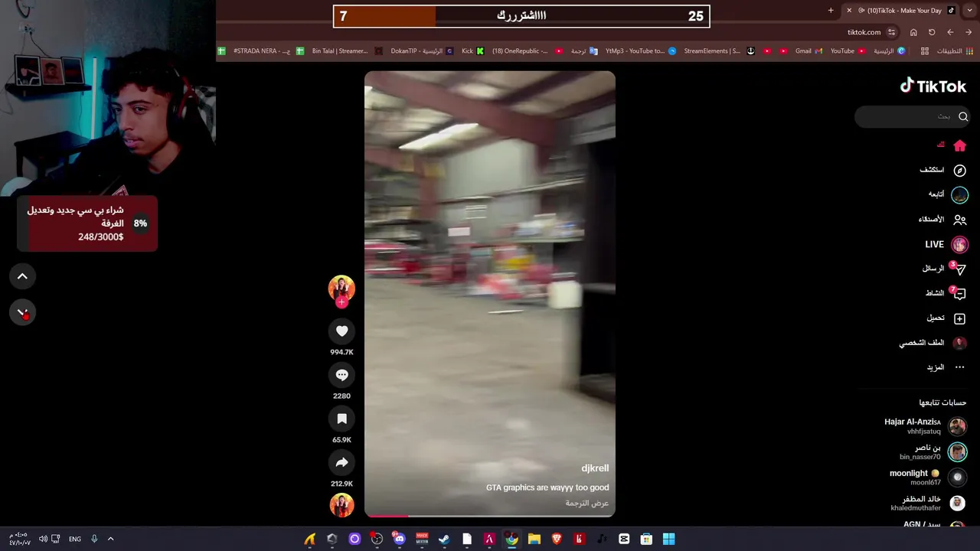Click the search magnifier icon
The width and height of the screenshot is (980, 551).
(x=963, y=116)
